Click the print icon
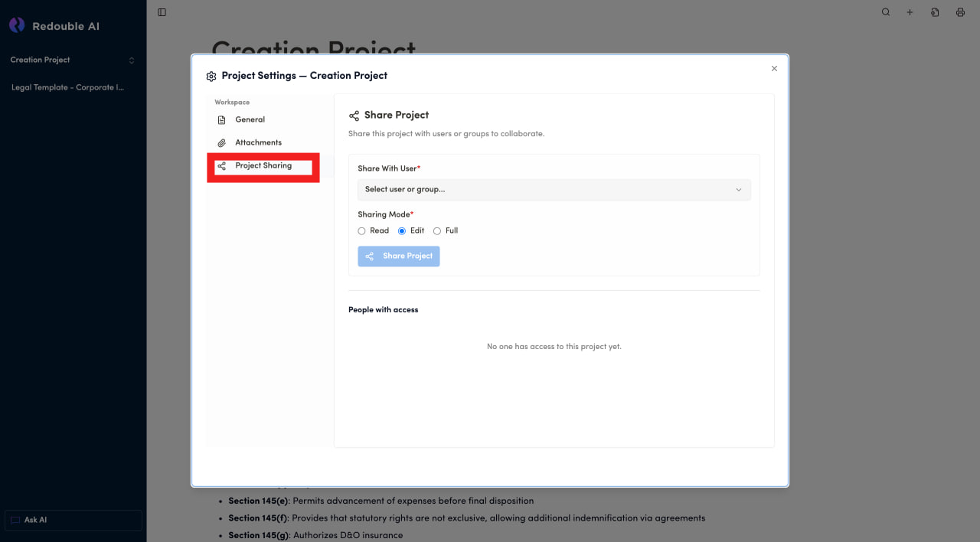 point(960,12)
